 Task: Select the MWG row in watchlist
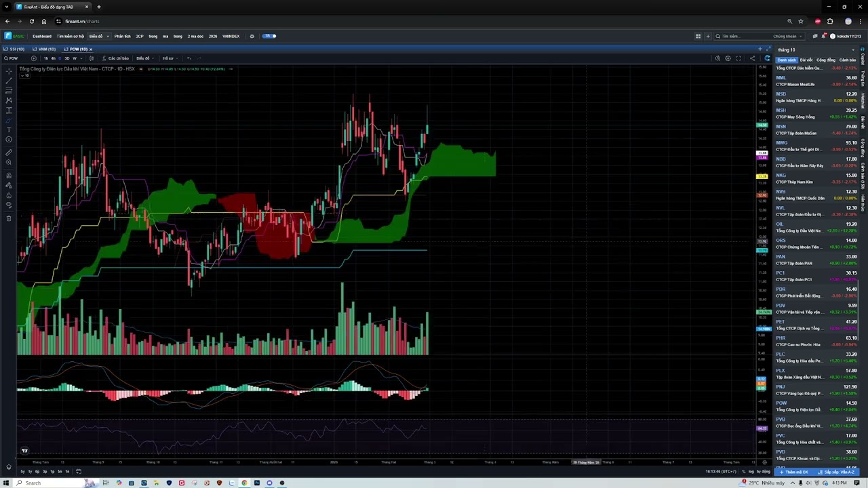816,146
